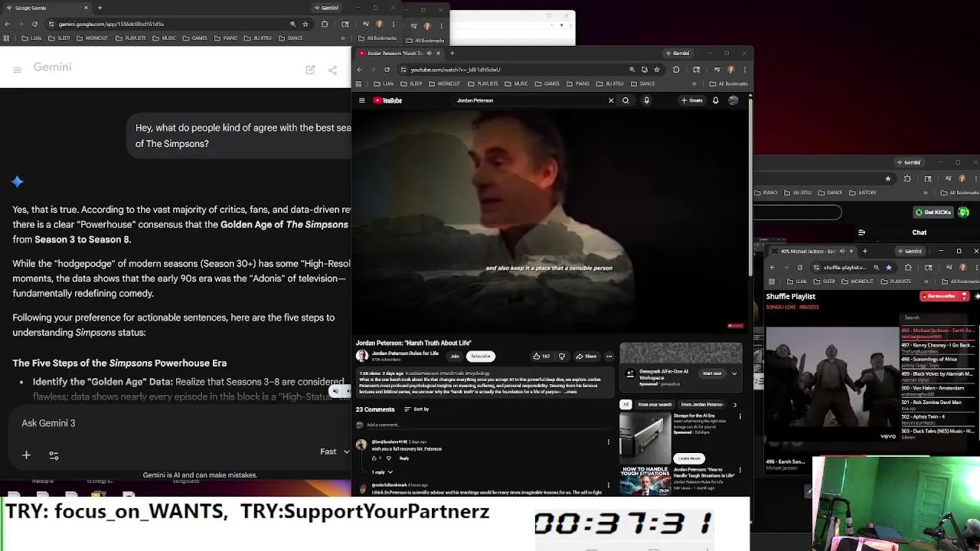Like the first comment
The height and width of the screenshot is (551, 980).
[x=374, y=458]
